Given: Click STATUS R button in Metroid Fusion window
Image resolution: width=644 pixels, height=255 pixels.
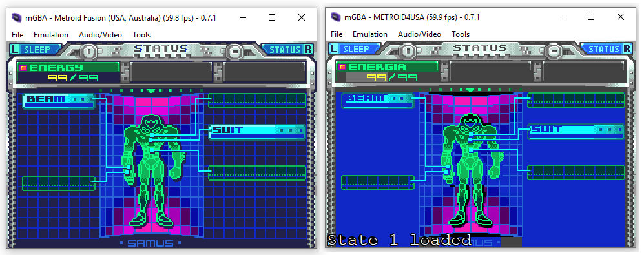Looking at the screenshot, I should [x=288, y=50].
